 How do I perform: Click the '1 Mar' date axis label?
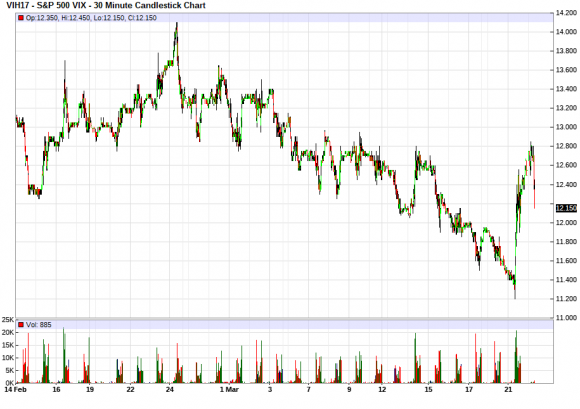[x=229, y=390]
